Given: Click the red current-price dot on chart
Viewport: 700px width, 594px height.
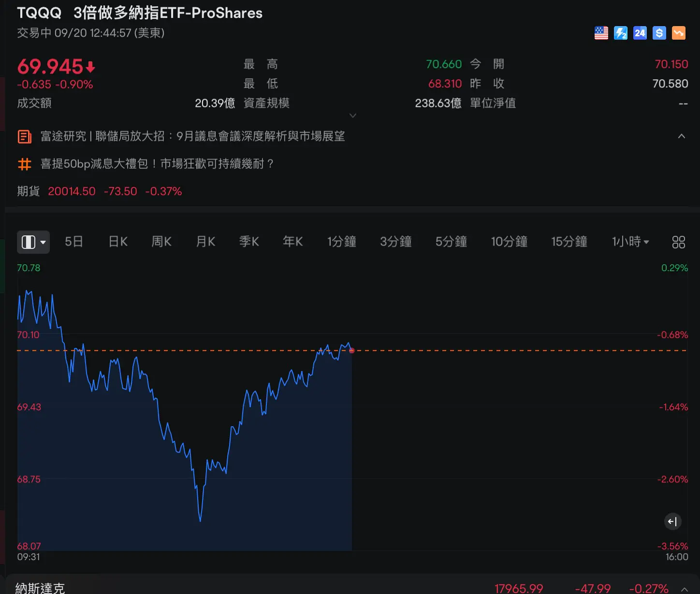Looking at the screenshot, I should point(351,350).
